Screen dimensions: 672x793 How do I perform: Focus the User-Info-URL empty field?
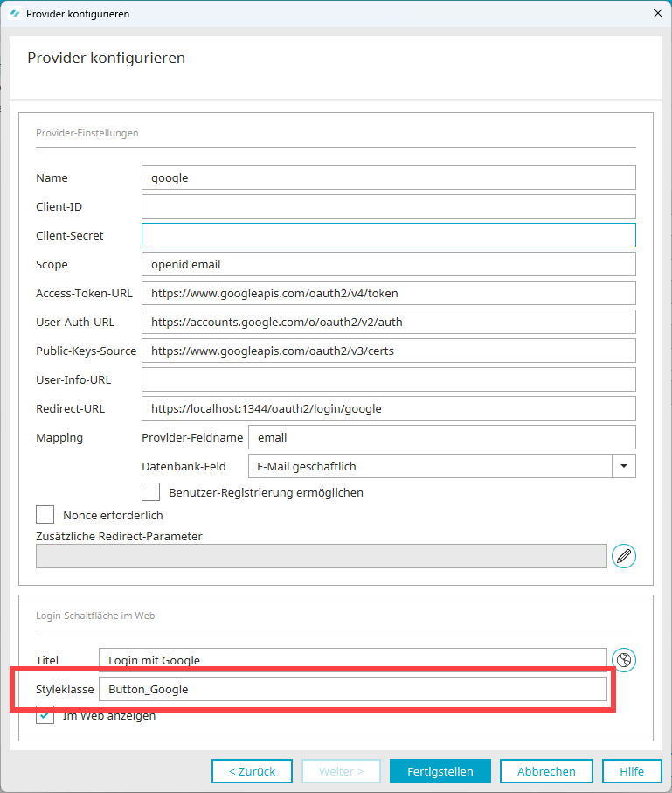point(388,379)
